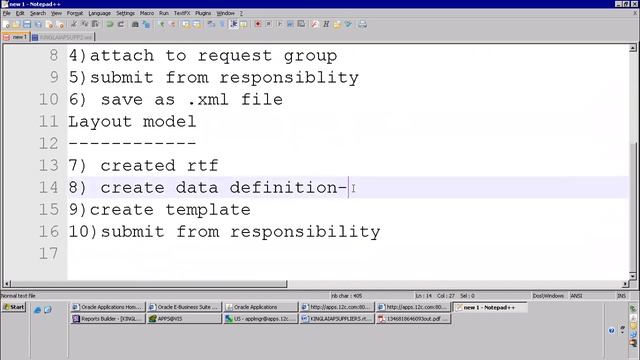640x360 pixels.
Task: Open the Replace toolbar icon
Action: pos(146,24)
